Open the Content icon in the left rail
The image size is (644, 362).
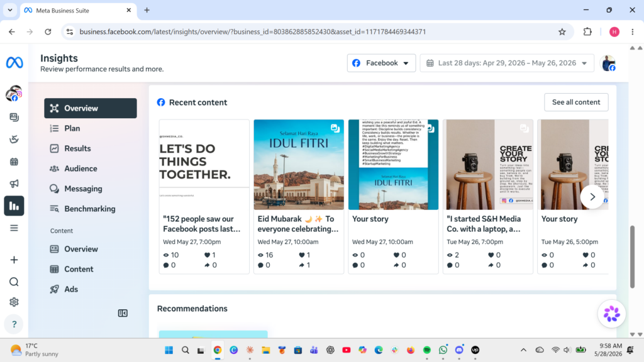[14, 118]
